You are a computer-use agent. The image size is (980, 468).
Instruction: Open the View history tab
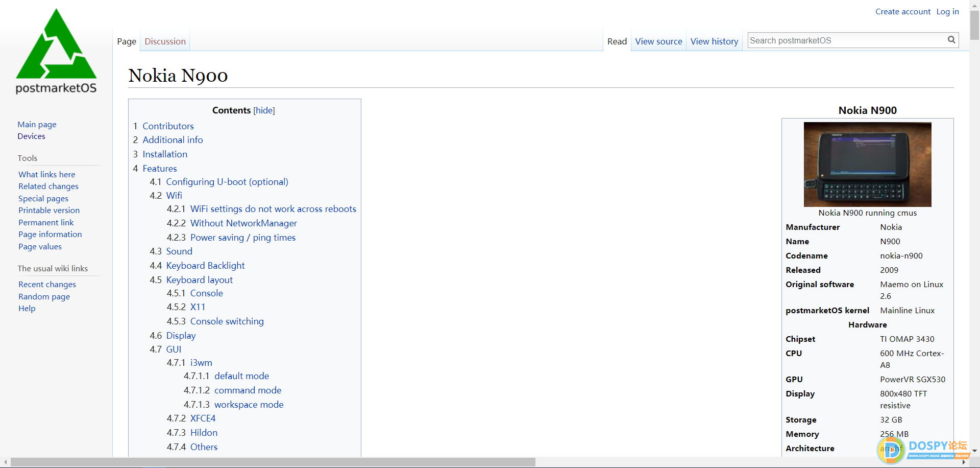pos(714,41)
